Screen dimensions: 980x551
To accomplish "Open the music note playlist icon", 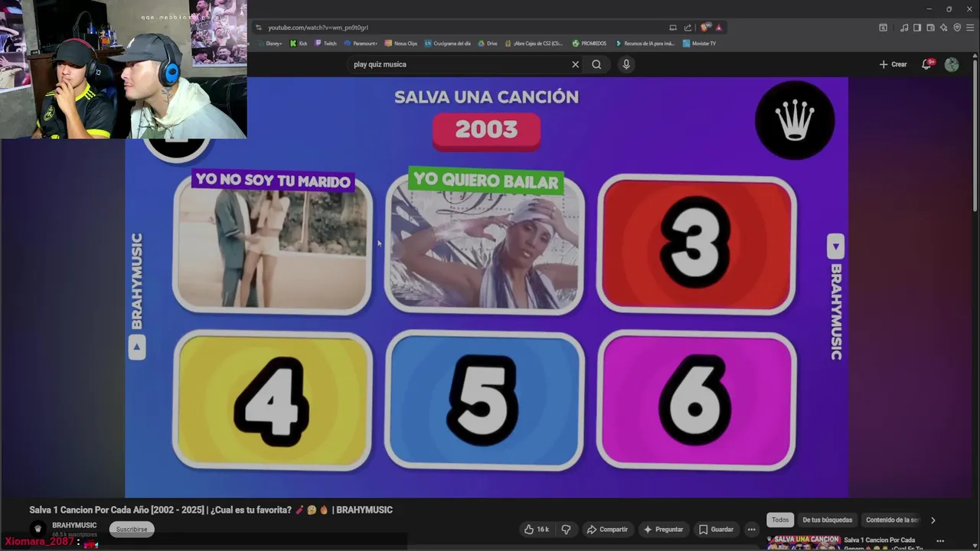I will tap(904, 28).
